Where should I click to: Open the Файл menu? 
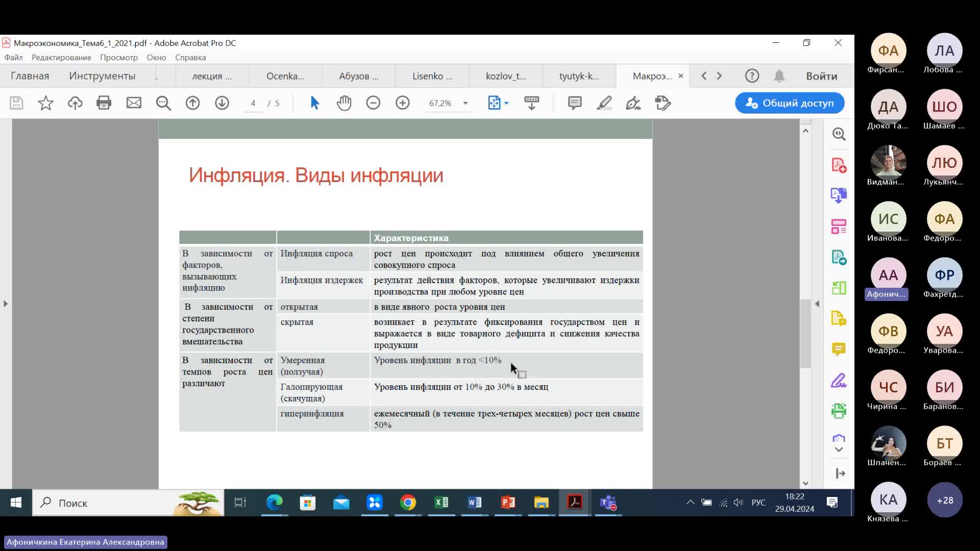coord(13,58)
